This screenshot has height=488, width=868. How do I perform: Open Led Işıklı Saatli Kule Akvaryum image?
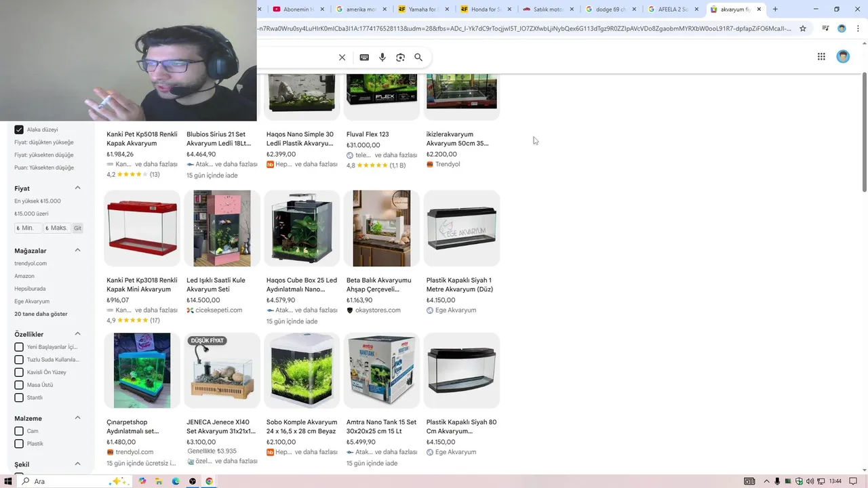pos(222,228)
